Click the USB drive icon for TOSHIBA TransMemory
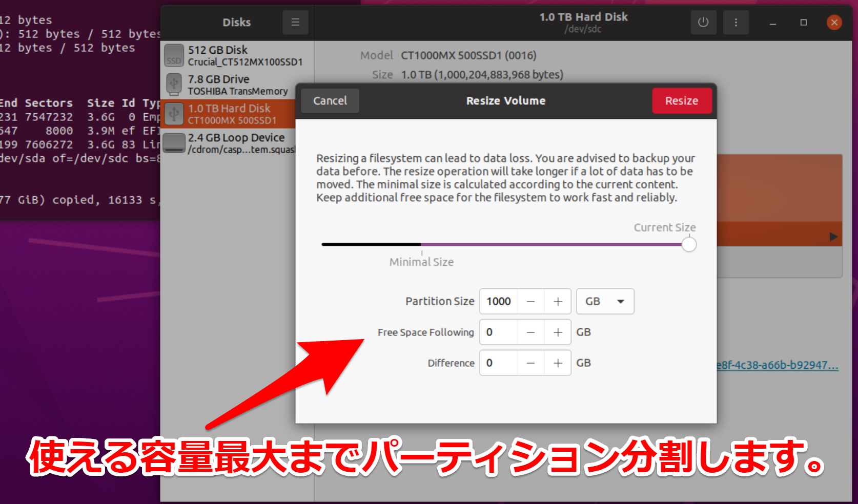858x504 pixels. tap(174, 85)
